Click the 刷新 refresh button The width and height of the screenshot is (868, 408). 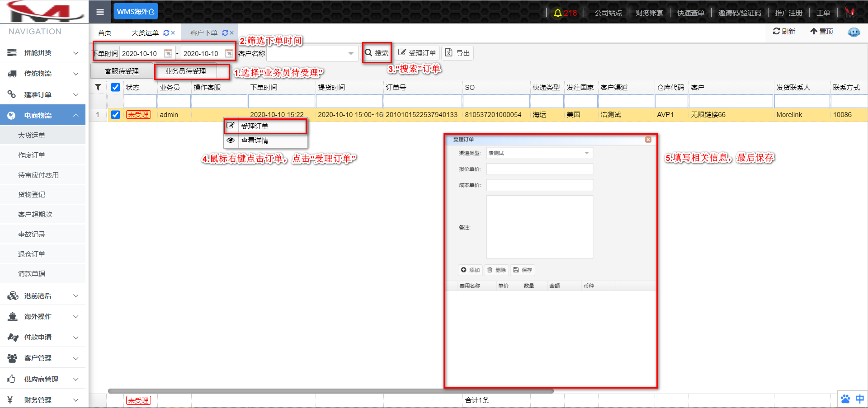[784, 32]
